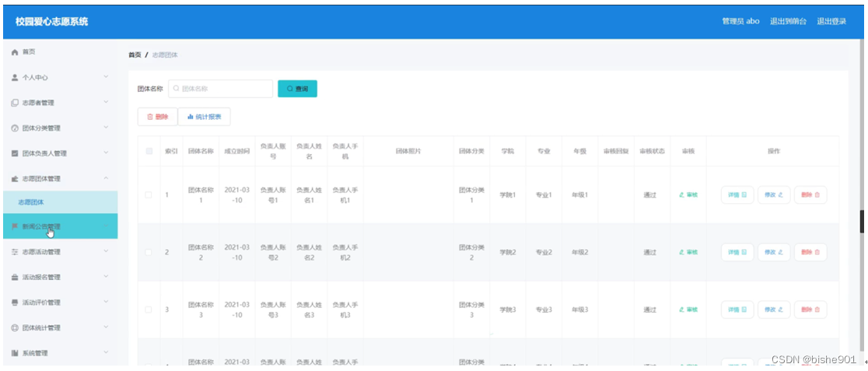Expand 团体分类管理 using its chevron

[106, 128]
